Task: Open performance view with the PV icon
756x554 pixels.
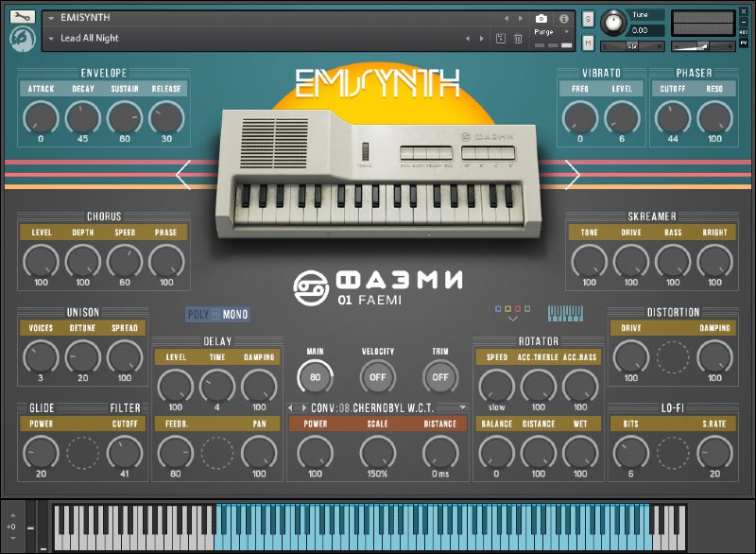Action: (x=744, y=43)
